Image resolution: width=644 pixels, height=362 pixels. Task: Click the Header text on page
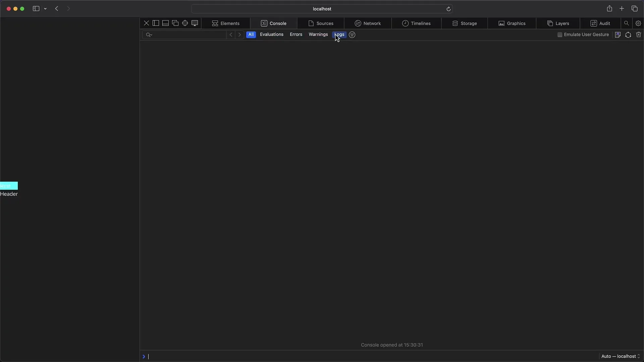coord(9,194)
